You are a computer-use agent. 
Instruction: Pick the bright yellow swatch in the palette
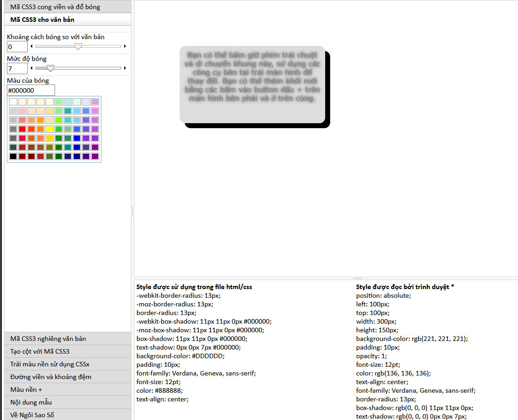point(50,129)
